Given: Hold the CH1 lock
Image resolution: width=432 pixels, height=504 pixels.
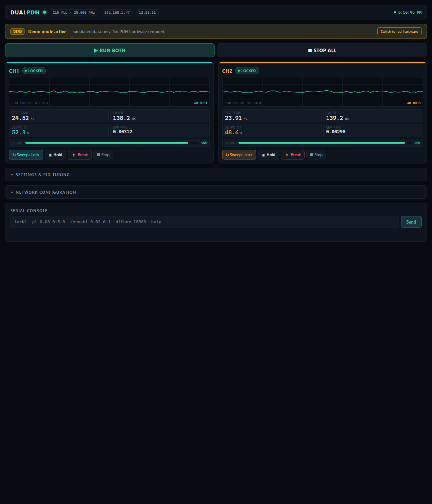Looking at the screenshot, I should [x=55, y=155].
